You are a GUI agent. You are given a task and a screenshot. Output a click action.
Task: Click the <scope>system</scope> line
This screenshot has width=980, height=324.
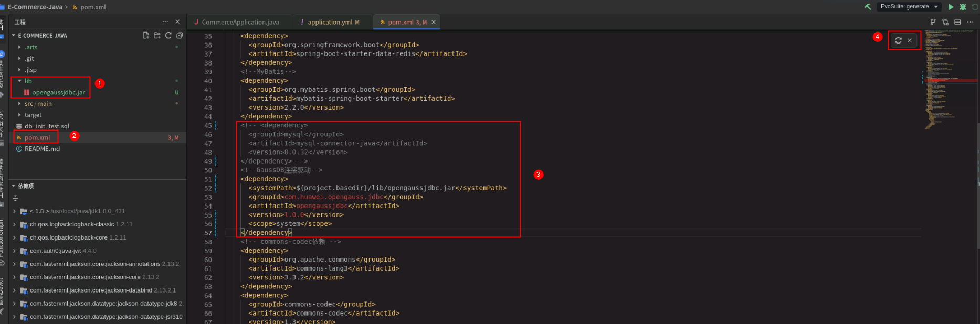290,223
